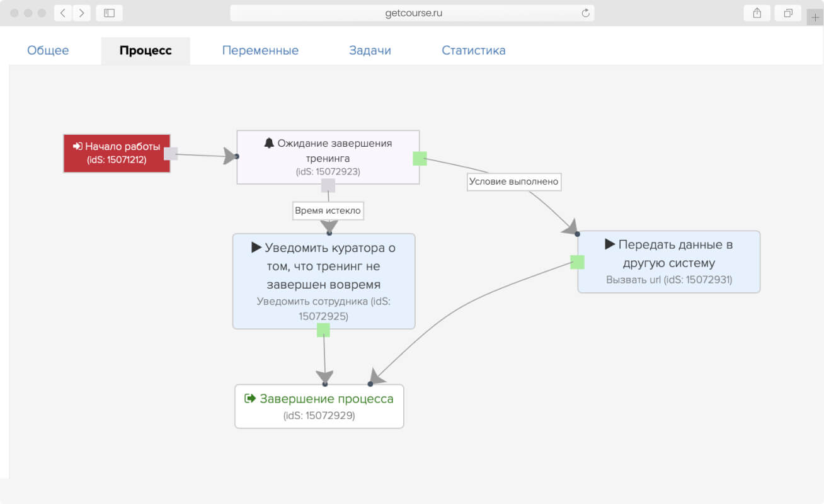The image size is (824, 504).
Task: Reload the getcourse.ru page
Action: point(585,13)
